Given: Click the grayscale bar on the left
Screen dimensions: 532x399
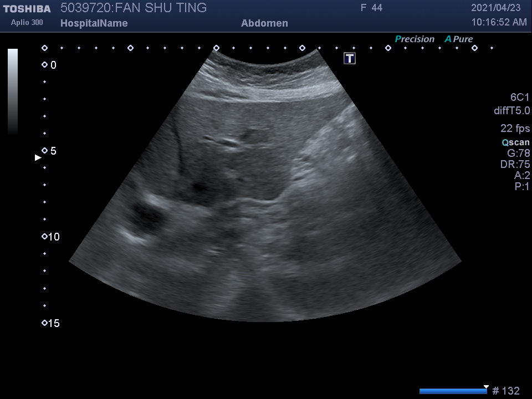Looking at the screenshot, I should 13,91.
